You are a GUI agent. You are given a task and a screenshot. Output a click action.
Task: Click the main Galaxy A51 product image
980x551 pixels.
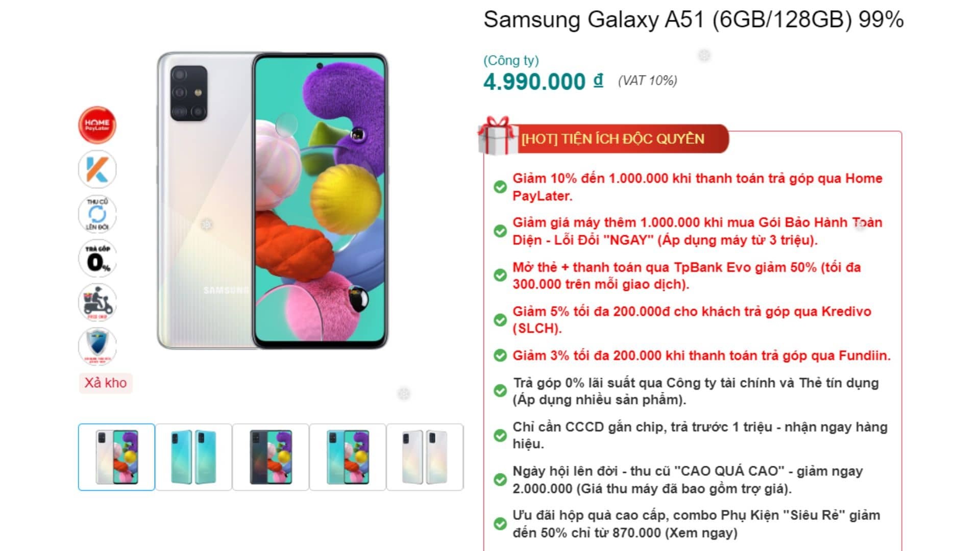click(x=272, y=201)
